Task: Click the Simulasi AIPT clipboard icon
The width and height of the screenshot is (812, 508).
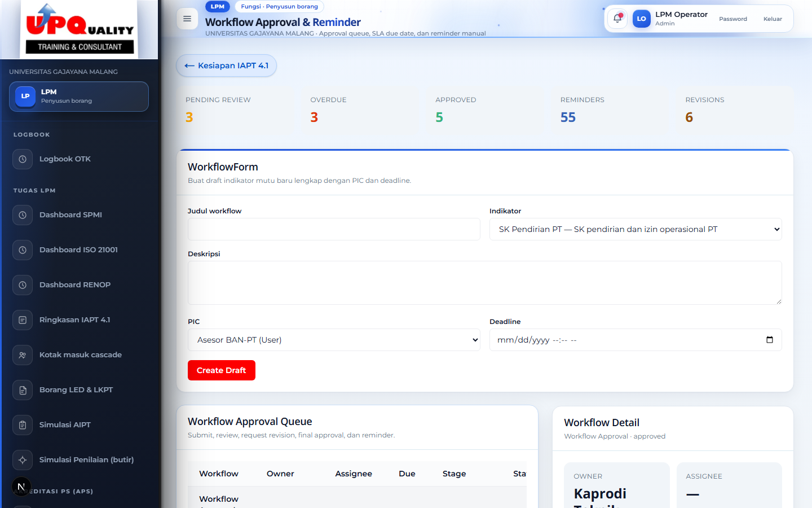Action: 23,425
